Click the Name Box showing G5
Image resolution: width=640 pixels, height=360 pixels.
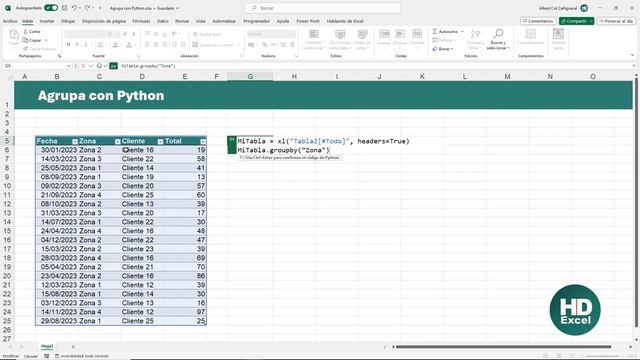[35, 66]
